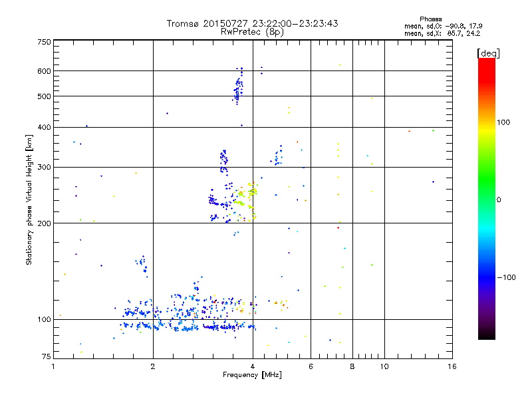Click the y-axis tick label '750'
The image size is (532, 399).
pos(44,42)
